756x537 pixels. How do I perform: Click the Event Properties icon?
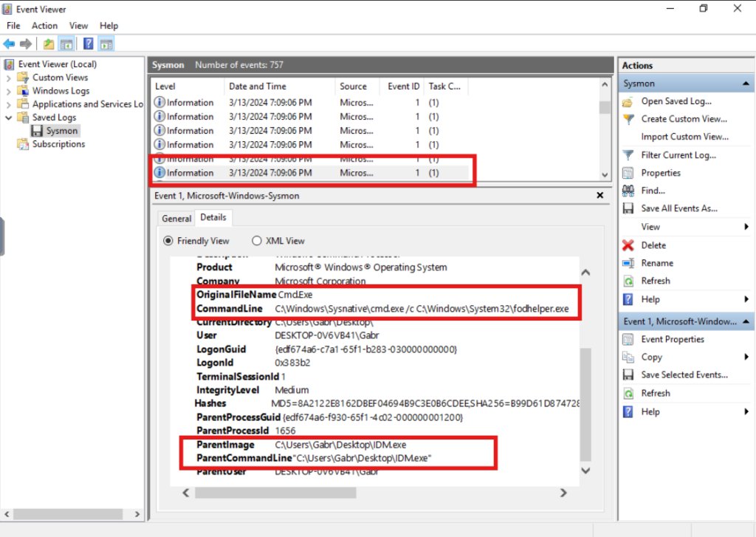pos(628,340)
